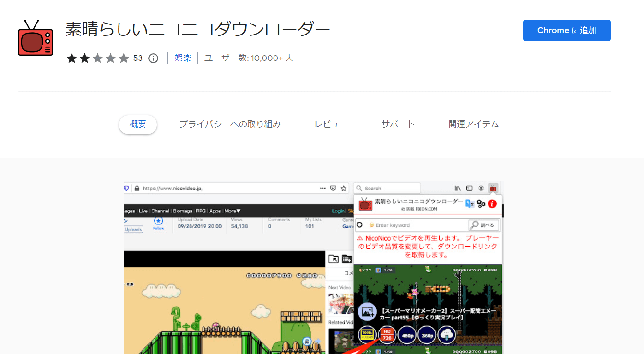Image resolution: width=644 pixels, height=354 pixels.
Task: Click the ユーザー数: 10,000+ 人 text
Action: pos(249,59)
